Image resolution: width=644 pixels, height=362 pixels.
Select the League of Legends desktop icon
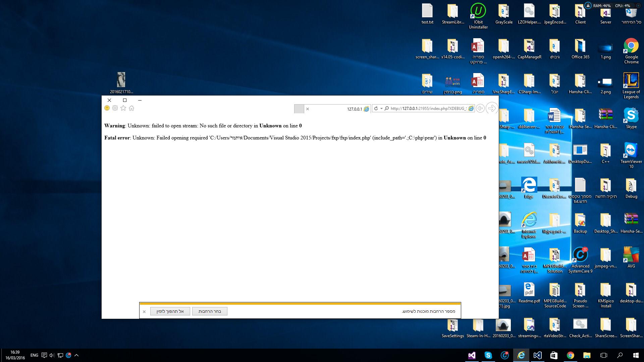tap(631, 86)
